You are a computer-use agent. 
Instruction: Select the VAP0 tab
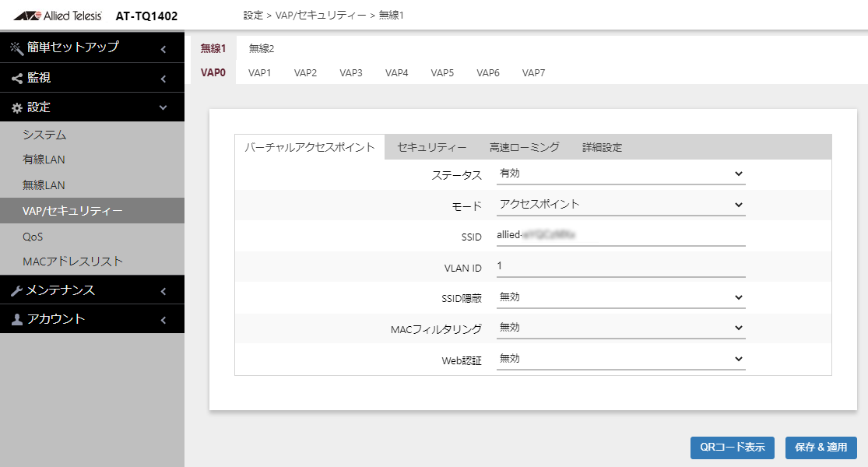click(x=213, y=72)
